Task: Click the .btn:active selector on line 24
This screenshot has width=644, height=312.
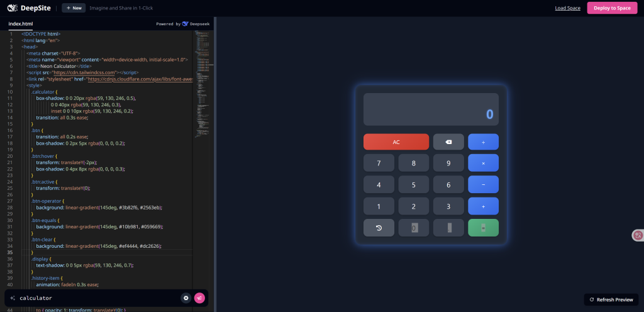Action: coord(43,182)
